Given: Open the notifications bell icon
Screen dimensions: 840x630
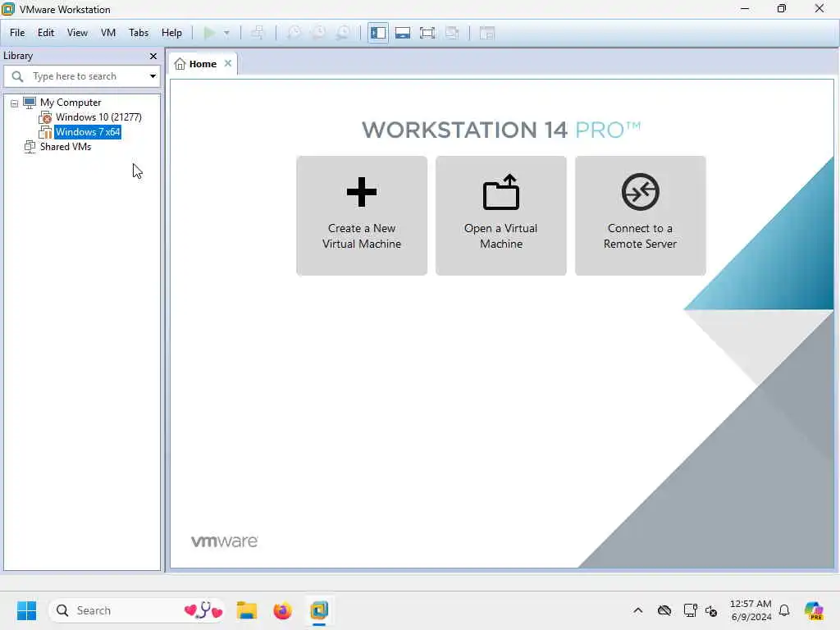Looking at the screenshot, I should click(784, 610).
